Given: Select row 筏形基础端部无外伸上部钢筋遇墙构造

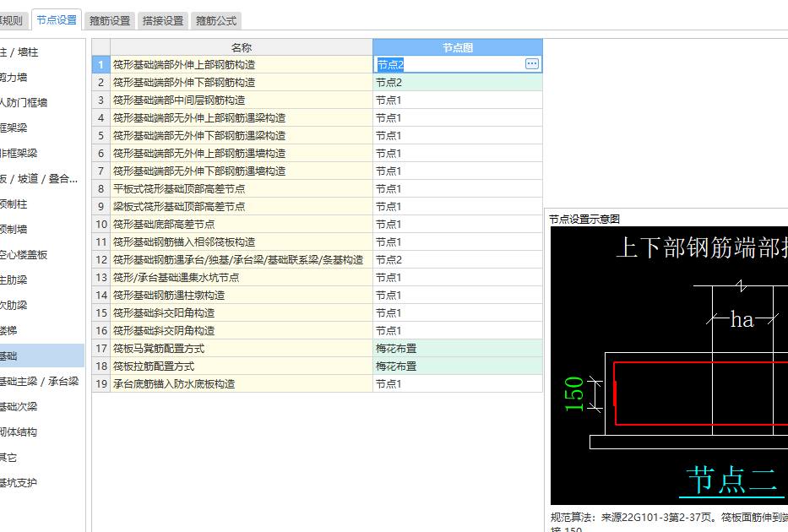Looking at the screenshot, I should [x=242, y=153].
